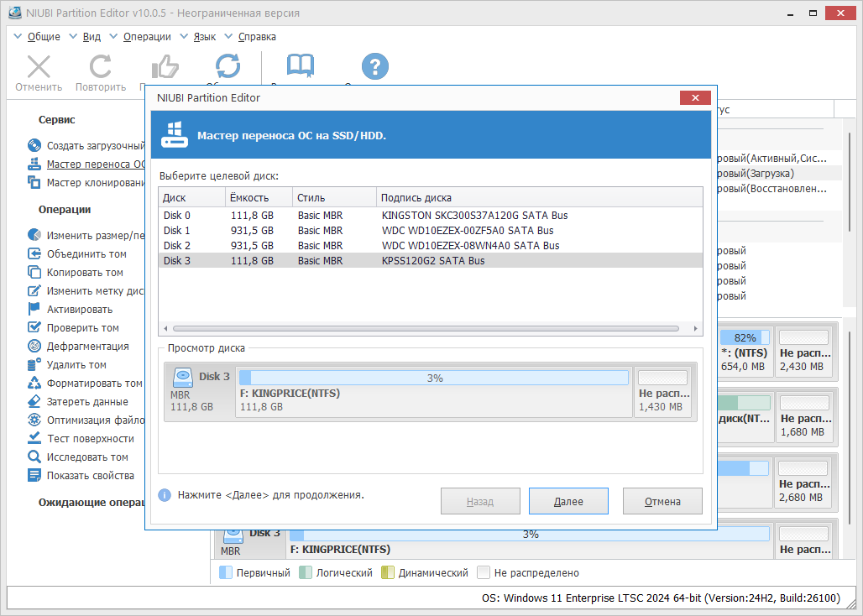Click Проверить том checkmark icon
The width and height of the screenshot is (863, 616).
(x=34, y=327)
